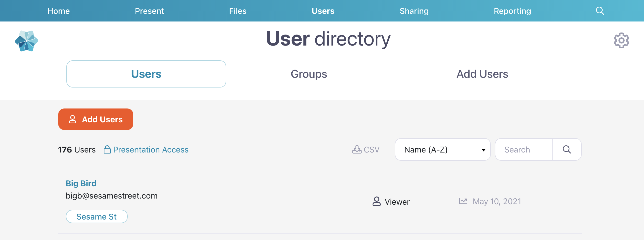
Task: Select the Add Users tab
Action: coord(482,74)
